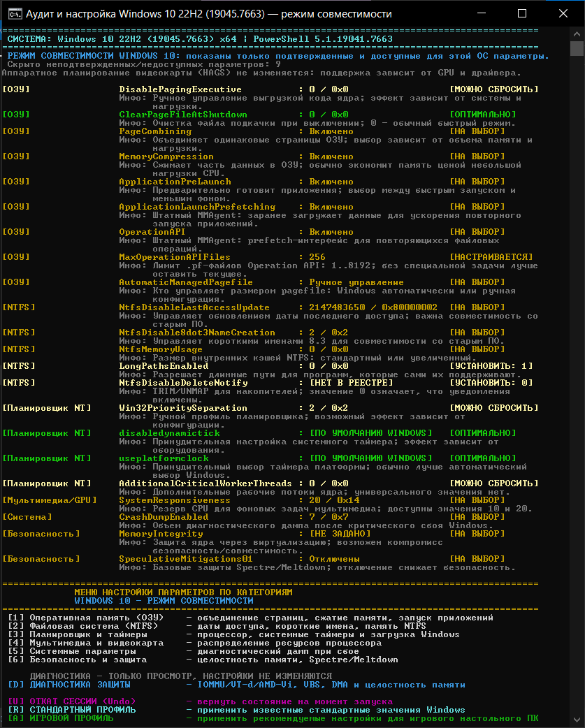Click the PageCombining parameter name
This screenshot has width=585, height=728.
tap(155, 131)
